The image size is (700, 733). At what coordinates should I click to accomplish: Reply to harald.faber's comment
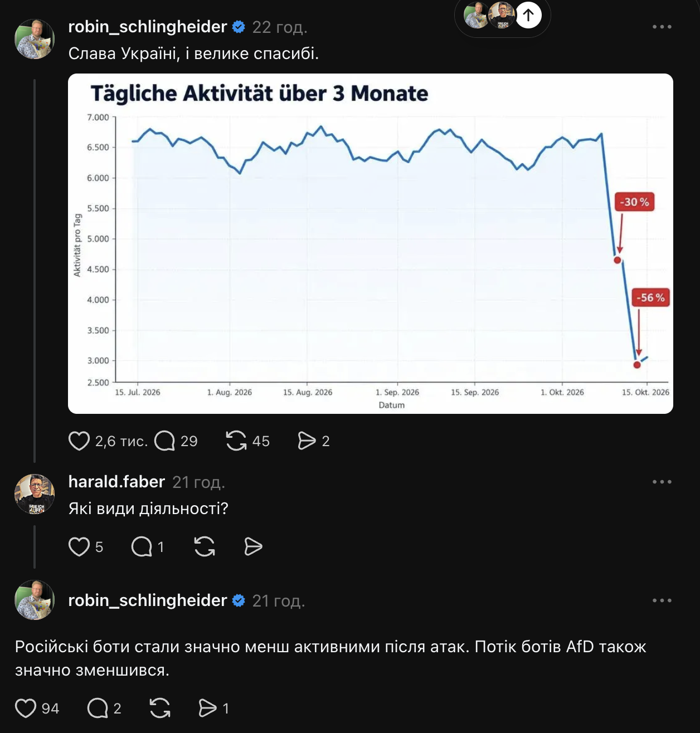[x=142, y=547]
